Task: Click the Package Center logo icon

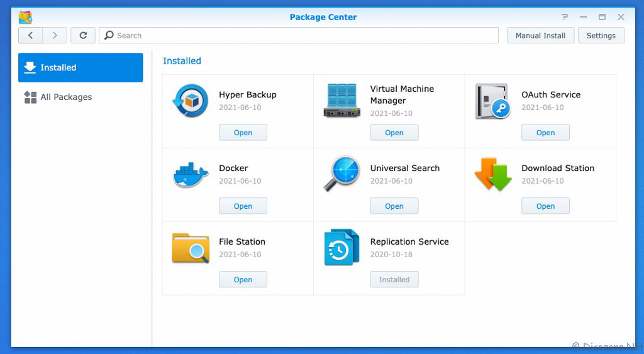Action: pos(25,17)
